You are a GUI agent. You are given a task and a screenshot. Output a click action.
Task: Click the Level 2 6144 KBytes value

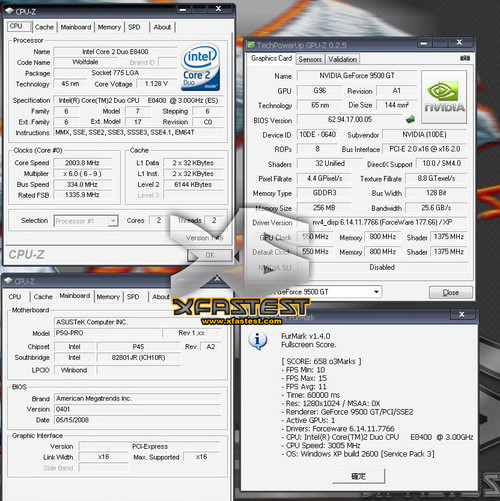(193, 185)
